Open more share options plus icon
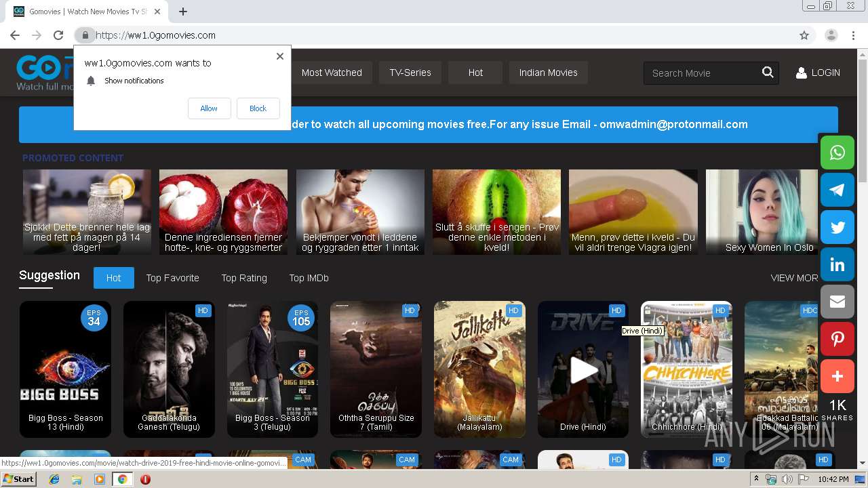Screen dimensions: 868x488 837,376
